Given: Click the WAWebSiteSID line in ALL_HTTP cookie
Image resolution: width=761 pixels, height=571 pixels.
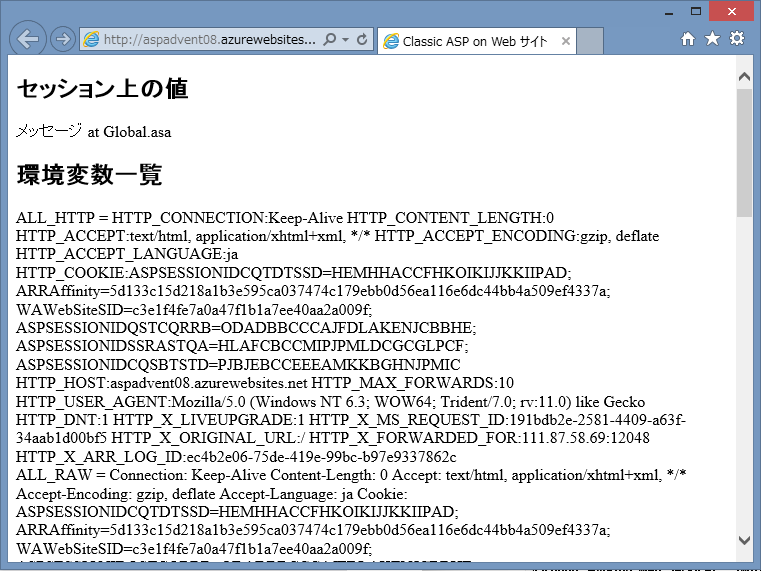Looking at the screenshot, I should click(x=194, y=310).
